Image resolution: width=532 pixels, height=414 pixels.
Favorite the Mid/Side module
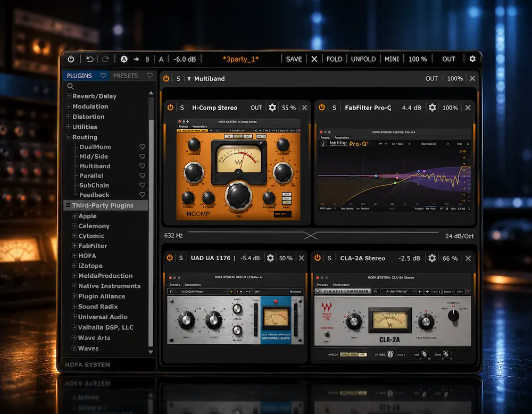point(142,156)
